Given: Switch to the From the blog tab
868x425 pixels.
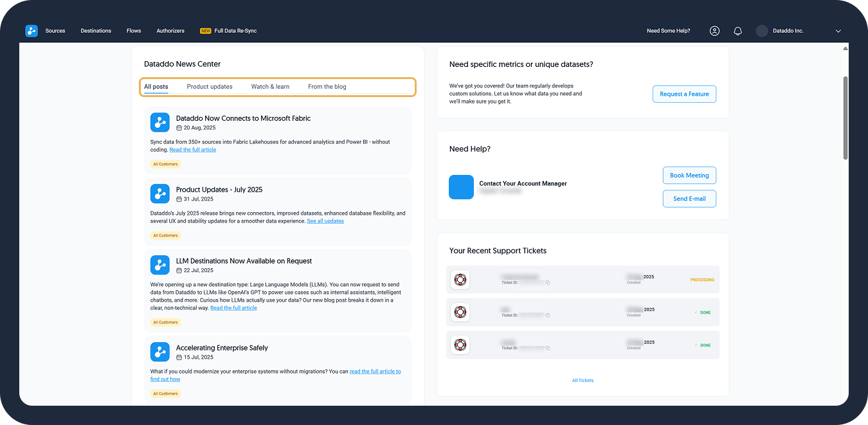Looking at the screenshot, I should tap(327, 87).
